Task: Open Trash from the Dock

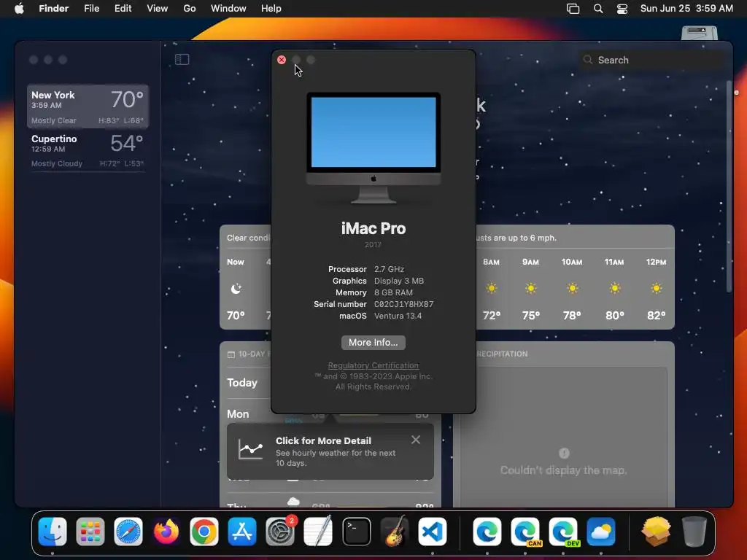Action: [x=694, y=532]
